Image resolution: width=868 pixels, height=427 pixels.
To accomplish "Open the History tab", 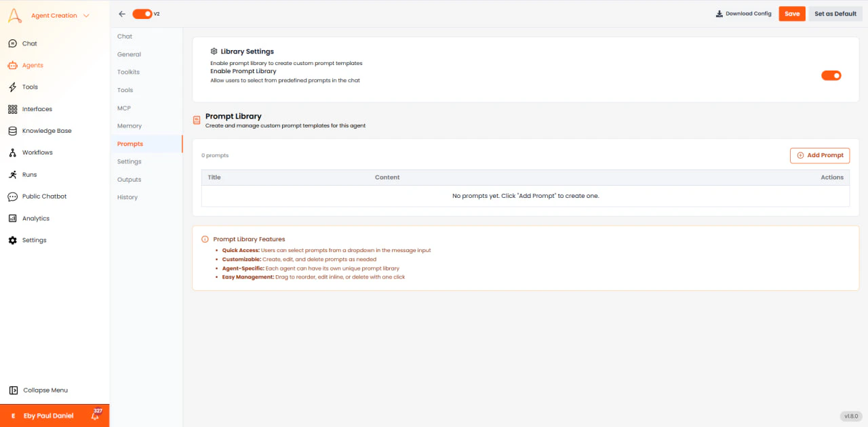I will pyautogui.click(x=127, y=197).
